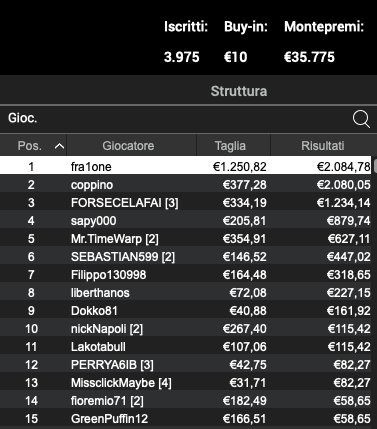Select GreenPuffin12 at position 15

(186, 419)
